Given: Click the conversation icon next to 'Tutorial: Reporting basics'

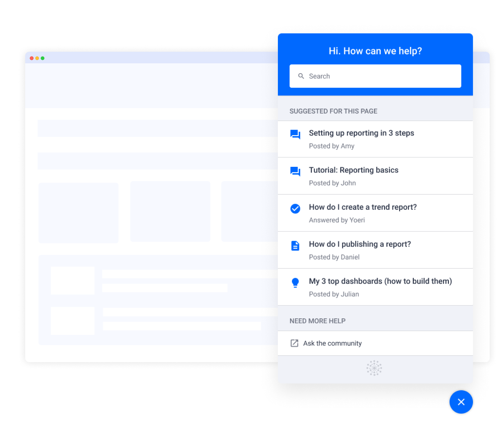Looking at the screenshot, I should (x=295, y=172).
